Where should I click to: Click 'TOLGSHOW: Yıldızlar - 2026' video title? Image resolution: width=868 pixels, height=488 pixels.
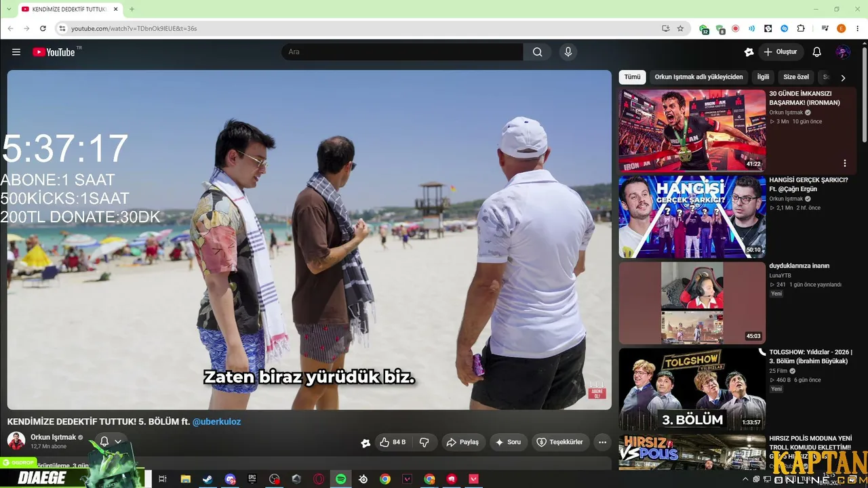click(x=810, y=357)
